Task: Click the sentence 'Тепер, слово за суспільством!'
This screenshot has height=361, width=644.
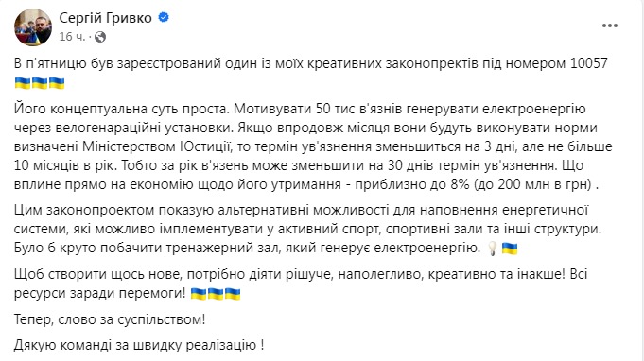Action: (110, 319)
